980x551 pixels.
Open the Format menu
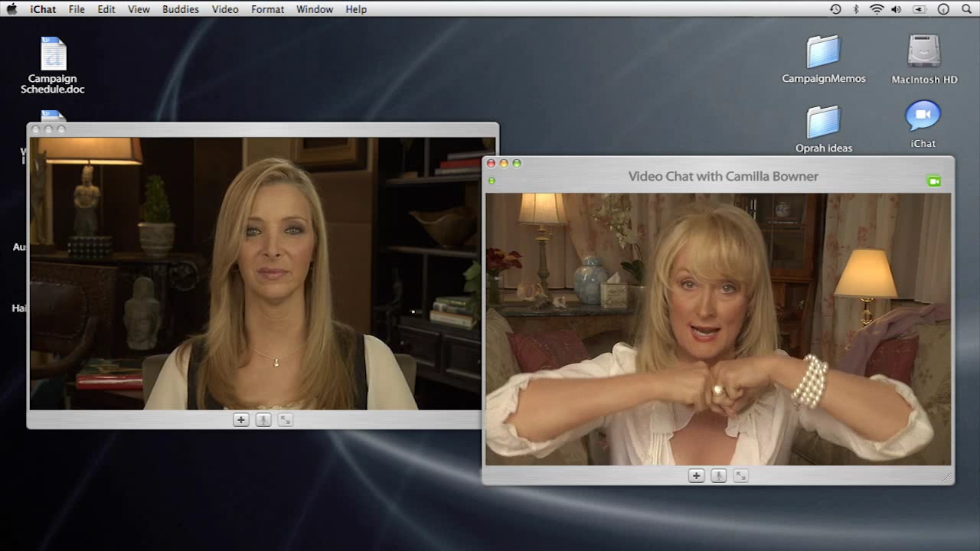(x=267, y=9)
